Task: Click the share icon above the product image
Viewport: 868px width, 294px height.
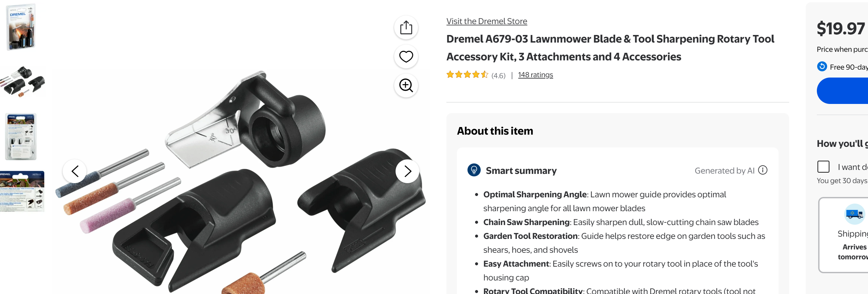Action: (x=406, y=28)
